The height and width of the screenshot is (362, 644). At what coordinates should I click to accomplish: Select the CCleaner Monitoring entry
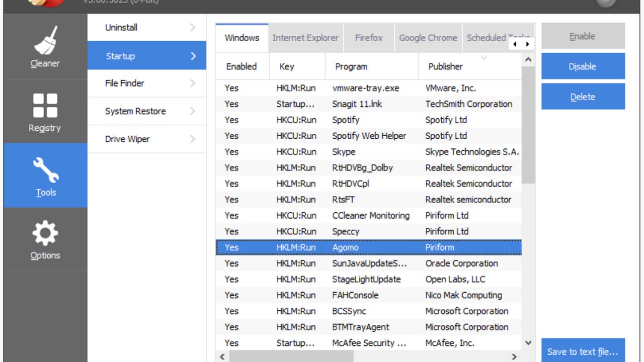point(369,216)
